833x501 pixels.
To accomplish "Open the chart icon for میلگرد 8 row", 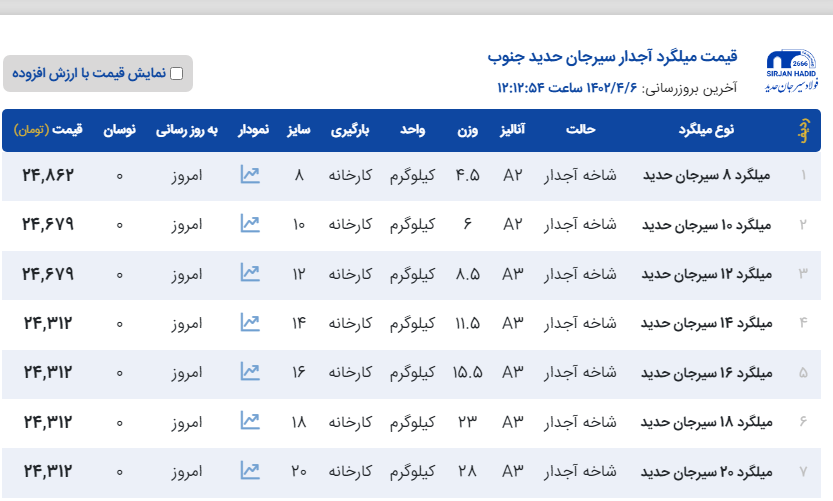I will [x=250, y=175].
